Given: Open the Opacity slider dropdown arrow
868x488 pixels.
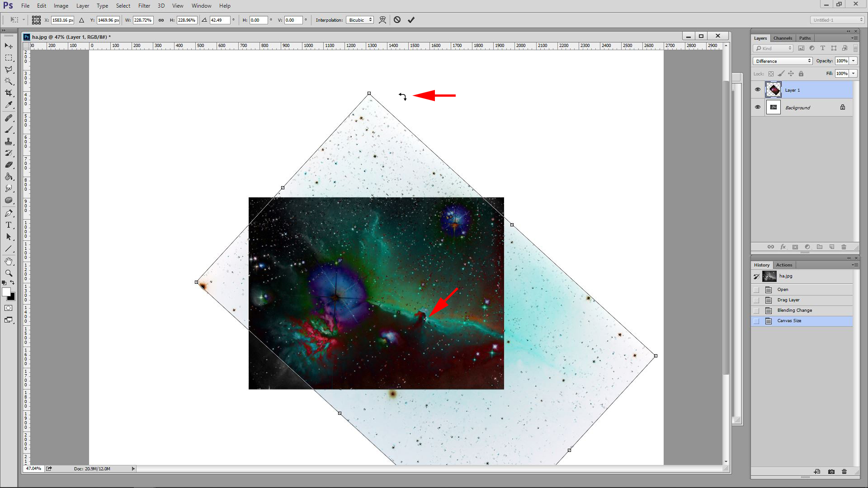Looking at the screenshot, I should coord(854,61).
